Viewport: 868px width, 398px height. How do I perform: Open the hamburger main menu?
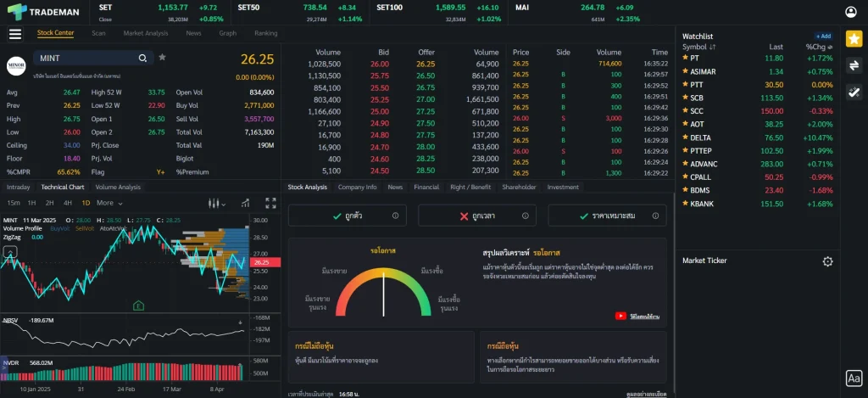(14, 34)
